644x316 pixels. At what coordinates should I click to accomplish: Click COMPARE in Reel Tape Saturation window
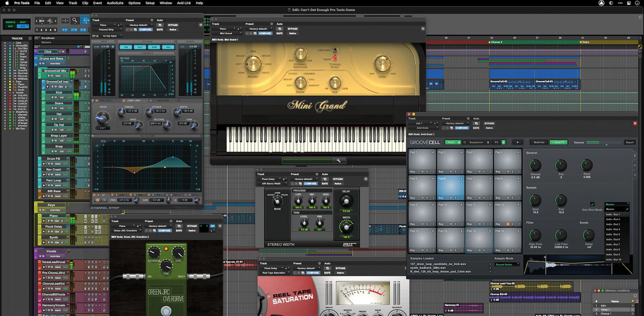(x=312, y=273)
